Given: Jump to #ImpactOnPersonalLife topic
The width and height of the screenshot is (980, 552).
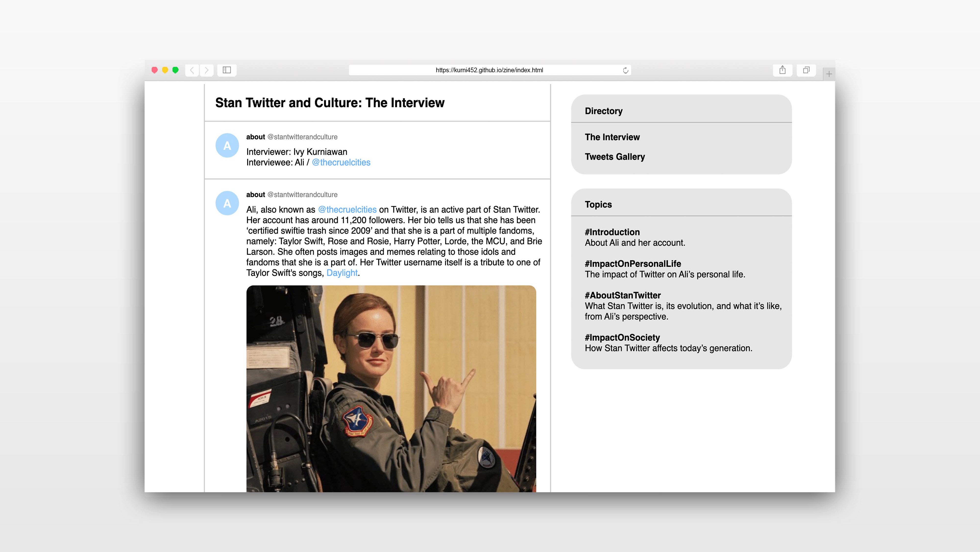Looking at the screenshot, I should (x=632, y=264).
